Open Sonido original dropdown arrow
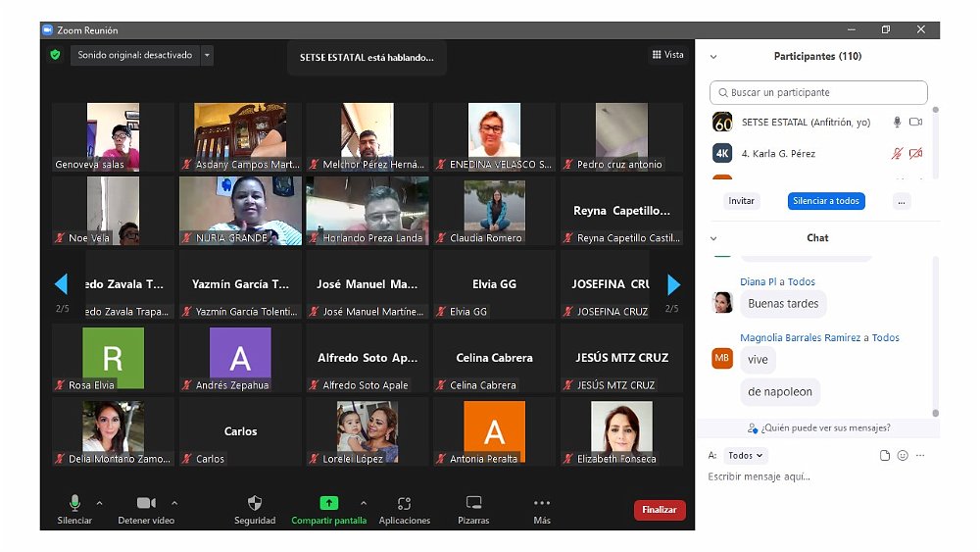980x552 pixels. coord(207,56)
